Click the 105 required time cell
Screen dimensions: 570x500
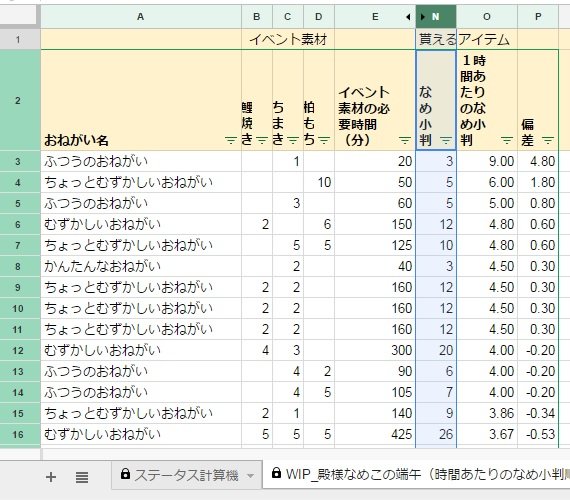(375, 392)
